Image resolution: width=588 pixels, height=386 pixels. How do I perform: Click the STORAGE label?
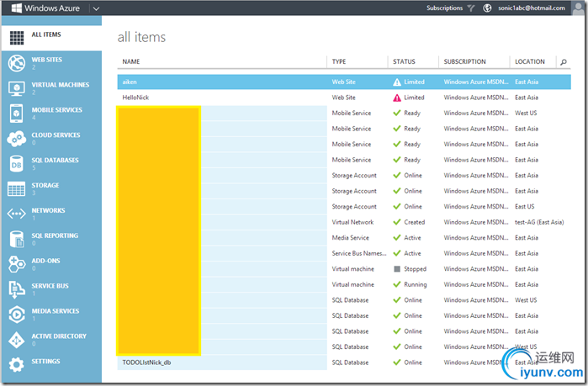tap(45, 185)
